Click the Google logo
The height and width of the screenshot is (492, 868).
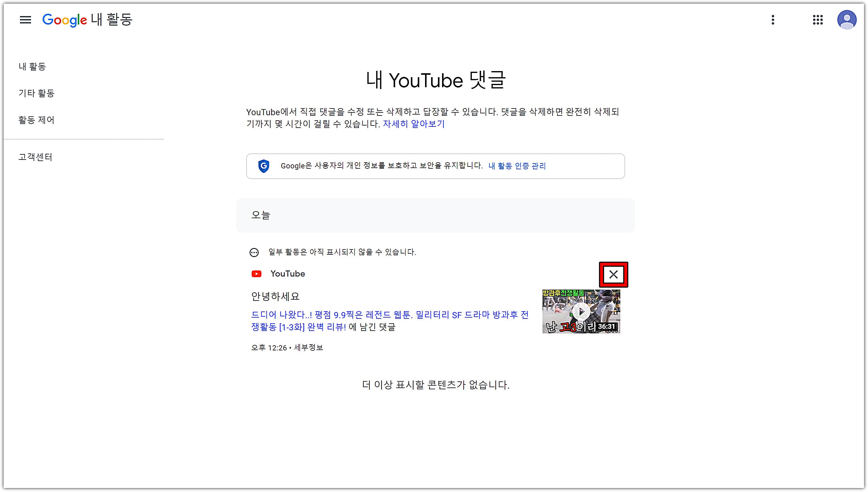(64, 20)
